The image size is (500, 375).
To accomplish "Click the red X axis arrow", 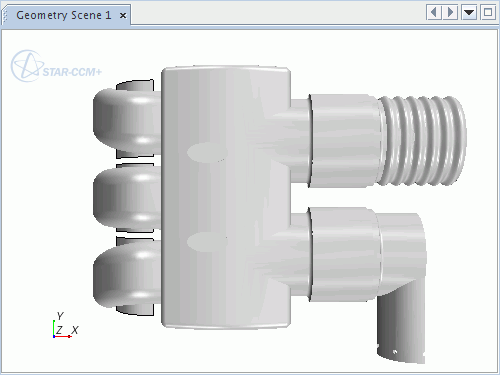I will pos(62,337).
